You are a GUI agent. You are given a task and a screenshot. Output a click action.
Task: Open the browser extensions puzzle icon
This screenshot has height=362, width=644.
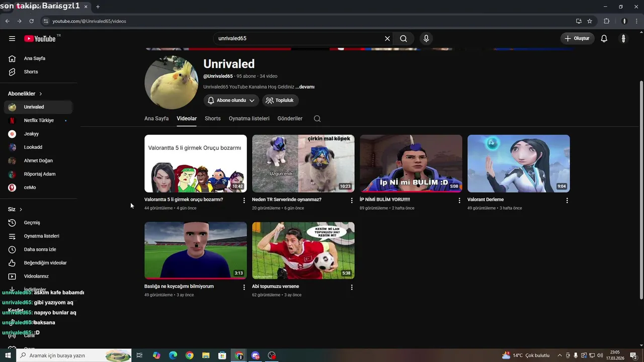click(606, 21)
